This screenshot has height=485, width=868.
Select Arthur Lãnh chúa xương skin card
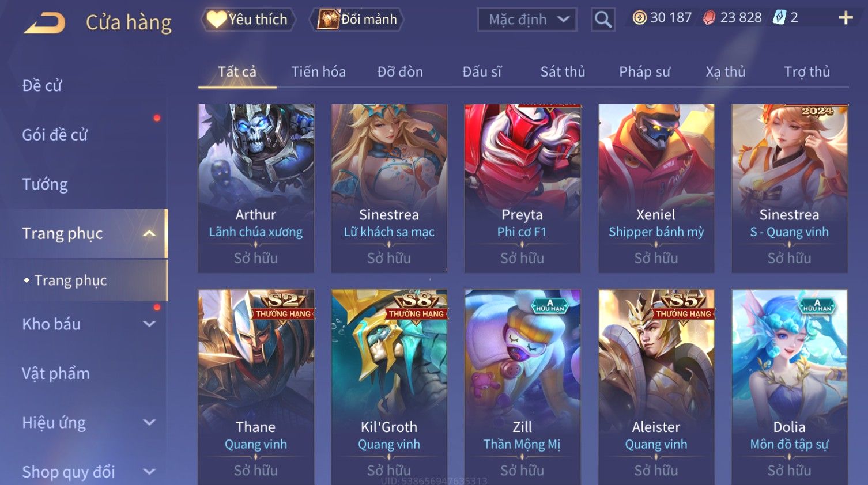256,188
